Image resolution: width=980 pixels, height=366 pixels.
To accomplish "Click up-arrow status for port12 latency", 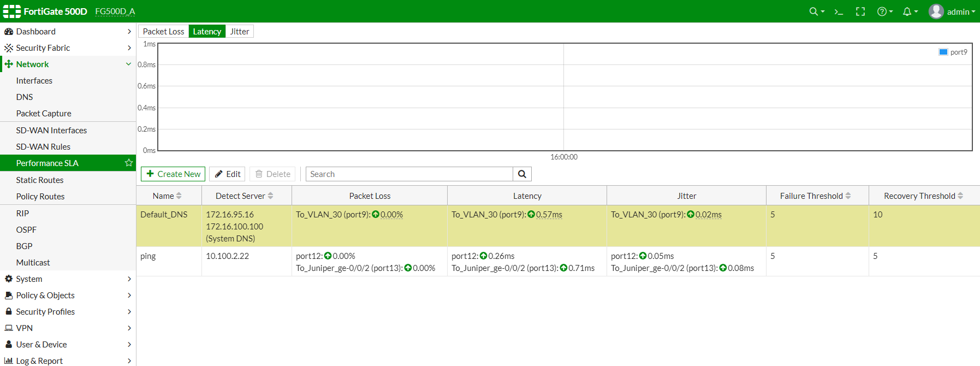I will coord(484,256).
